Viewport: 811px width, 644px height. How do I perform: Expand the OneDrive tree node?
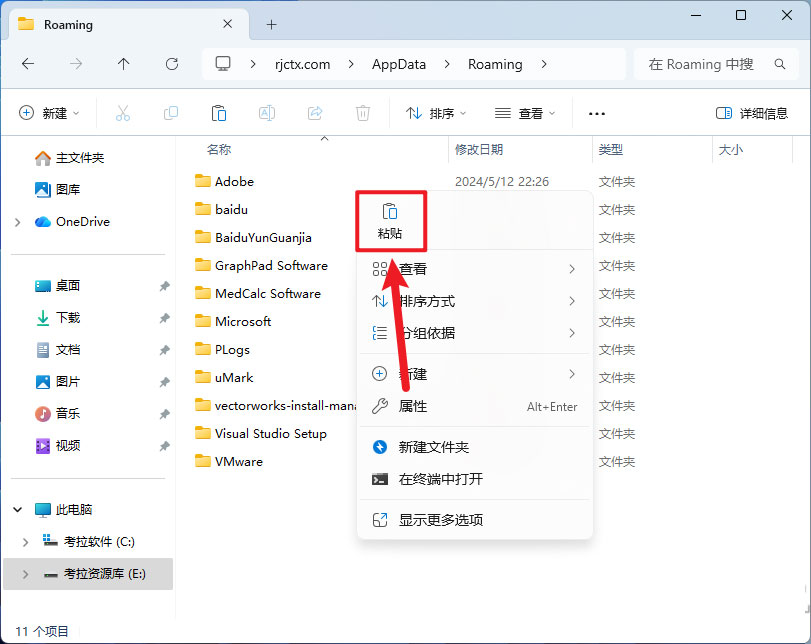click(18, 222)
